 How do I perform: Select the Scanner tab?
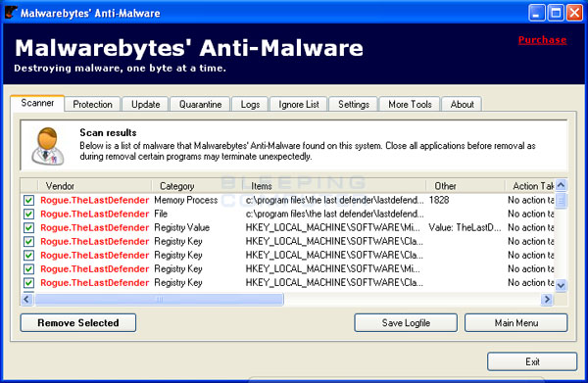coord(37,103)
